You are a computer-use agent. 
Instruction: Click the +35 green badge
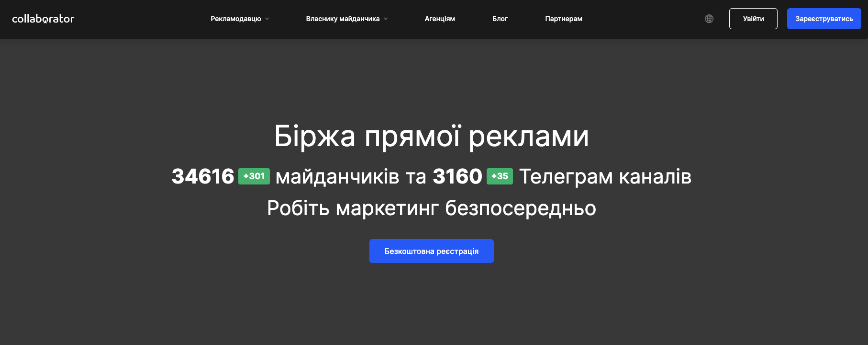pos(500,176)
